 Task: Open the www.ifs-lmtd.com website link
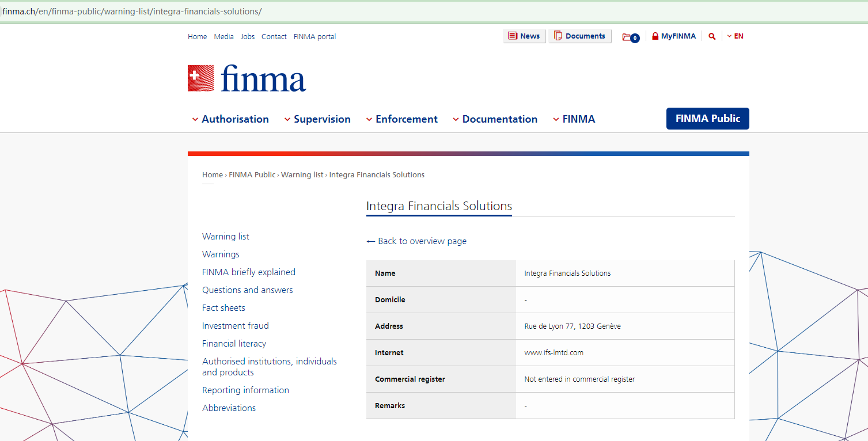tap(554, 352)
